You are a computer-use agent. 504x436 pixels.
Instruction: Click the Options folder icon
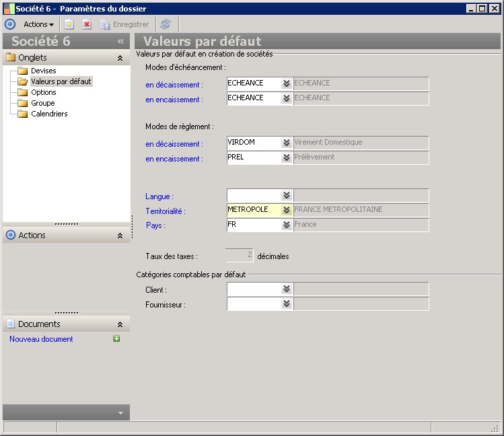[x=22, y=92]
